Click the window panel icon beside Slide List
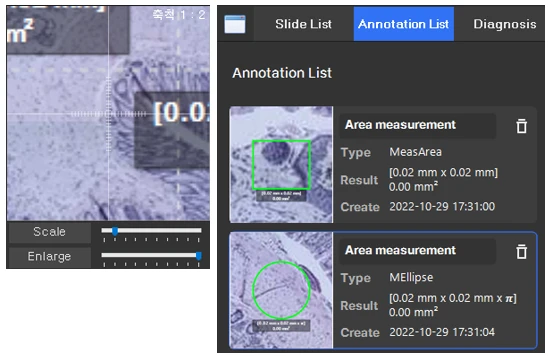The width and height of the screenshot is (552, 360). [235, 24]
